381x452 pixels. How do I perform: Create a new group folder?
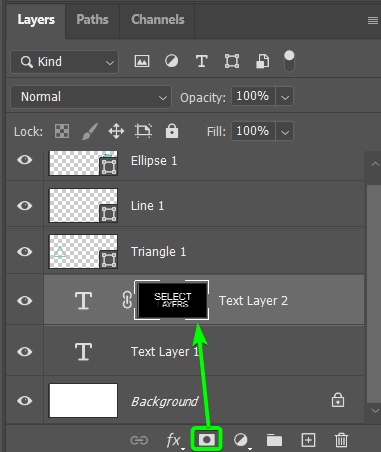tap(274, 440)
